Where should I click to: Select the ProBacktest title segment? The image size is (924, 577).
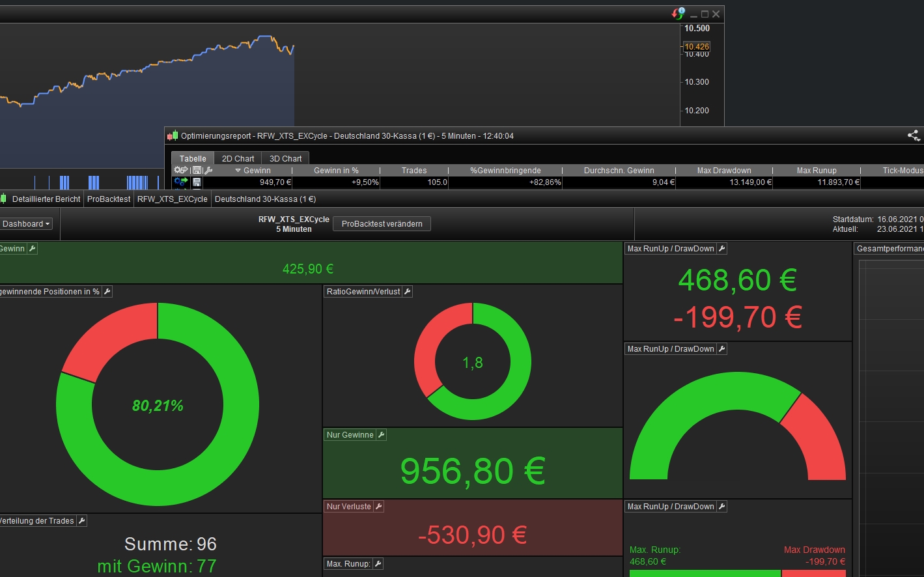pyautogui.click(x=109, y=199)
